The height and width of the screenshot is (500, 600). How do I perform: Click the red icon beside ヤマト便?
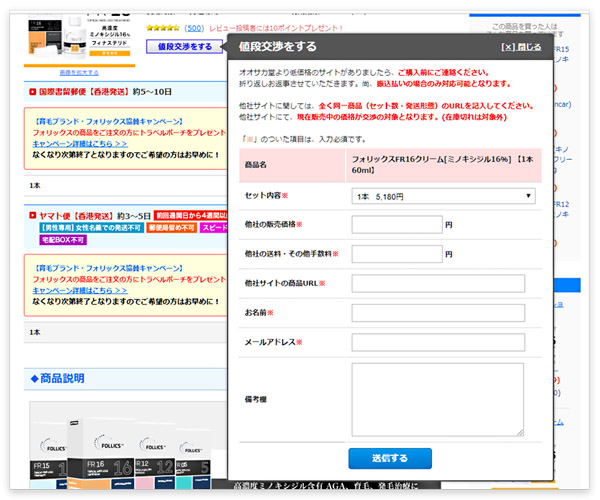(33, 215)
